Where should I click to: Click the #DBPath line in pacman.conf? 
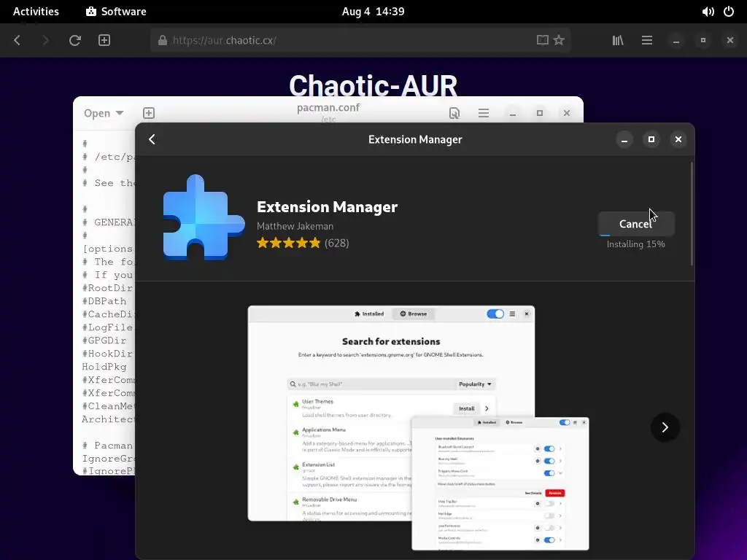tap(105, 301)
